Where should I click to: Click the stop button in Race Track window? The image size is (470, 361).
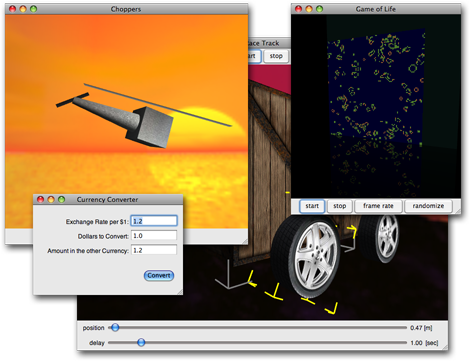[276, 56]
